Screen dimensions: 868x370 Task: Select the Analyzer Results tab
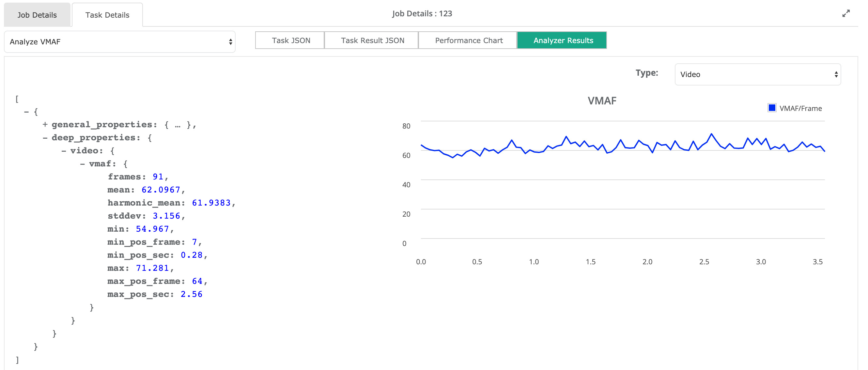click(562, 40)
